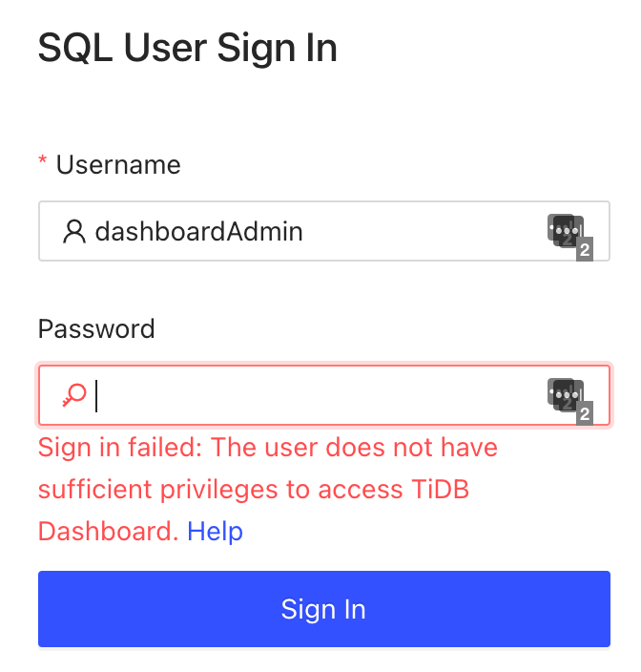Viewport: 641px width, 672px height.
Task: Click the text cursor in the Password field
Action: point(97,395)
